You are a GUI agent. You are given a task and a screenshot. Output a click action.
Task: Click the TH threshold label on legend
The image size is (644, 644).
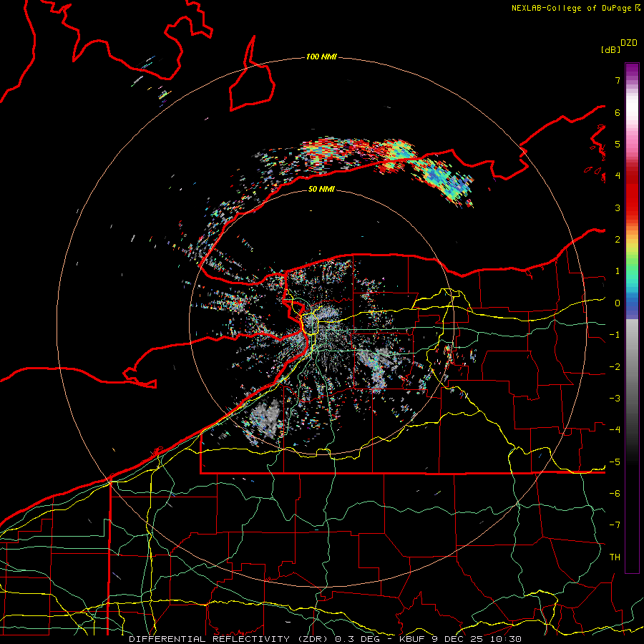click(615, 557)
